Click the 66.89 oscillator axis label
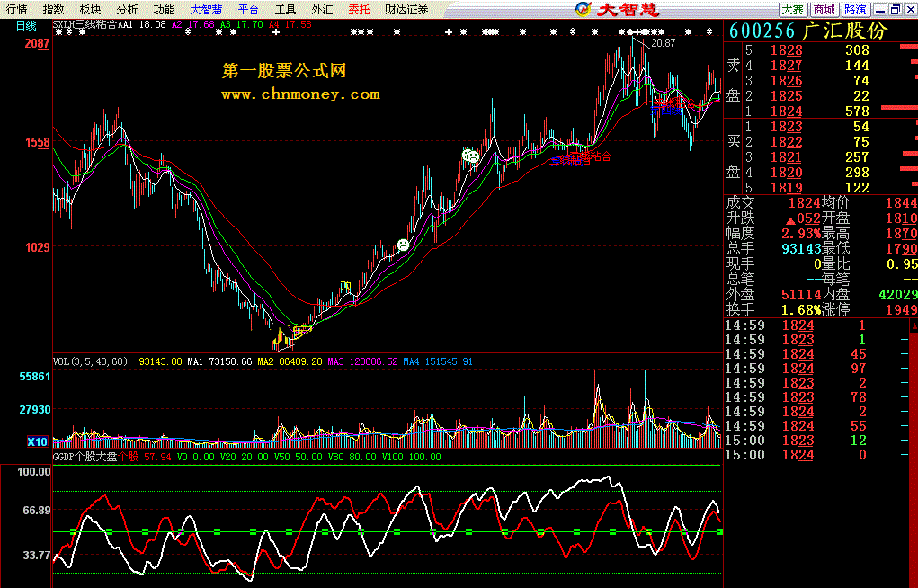Viewport: 918px width, 588px height. [x=37, y=510]
